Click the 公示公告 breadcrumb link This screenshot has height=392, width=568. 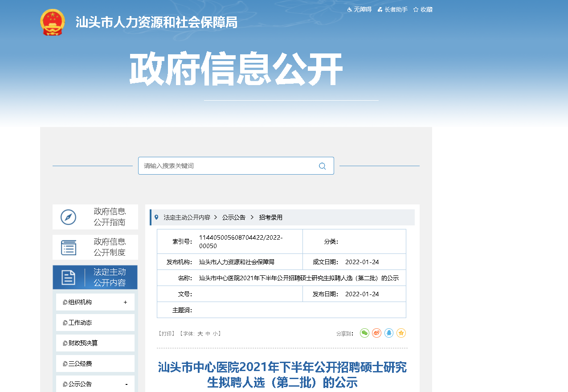pyautogui.click(x=234, y=217)
